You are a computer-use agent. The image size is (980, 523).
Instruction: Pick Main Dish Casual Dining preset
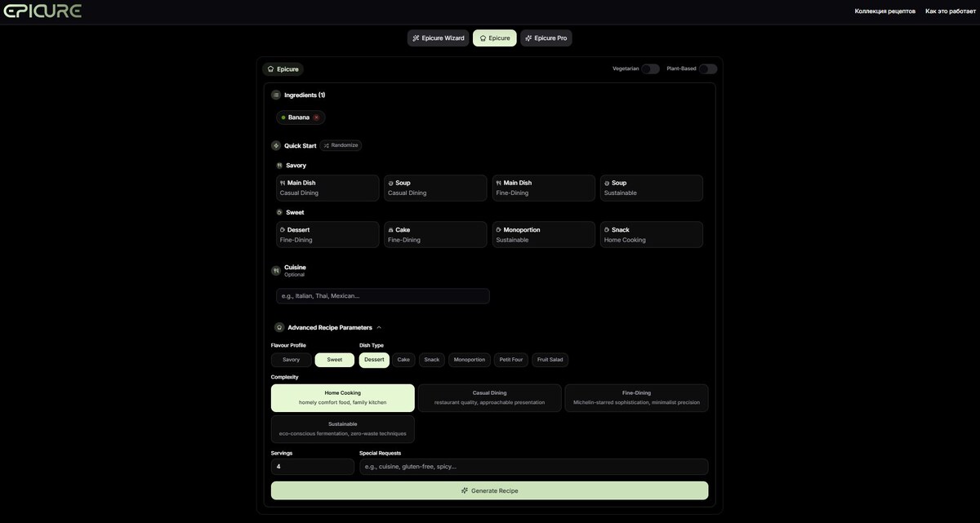click(327, 188)
